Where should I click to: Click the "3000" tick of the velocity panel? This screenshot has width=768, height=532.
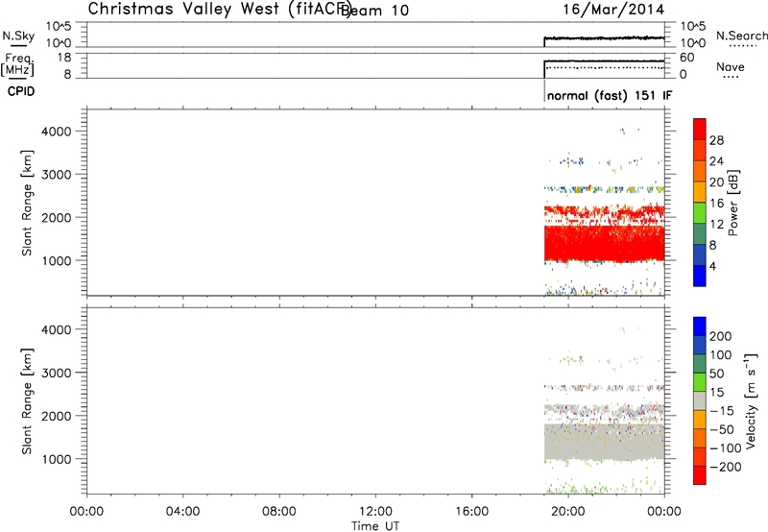(x=57, y=373)
